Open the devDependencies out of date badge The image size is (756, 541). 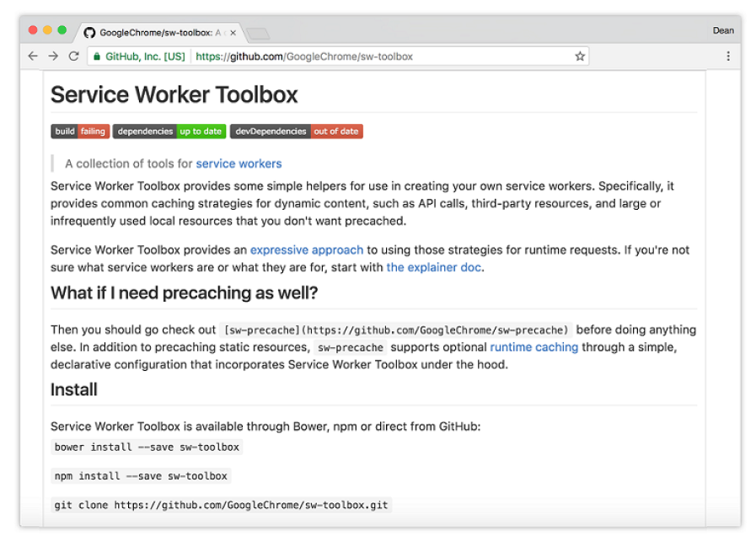[x=297, y=131]
